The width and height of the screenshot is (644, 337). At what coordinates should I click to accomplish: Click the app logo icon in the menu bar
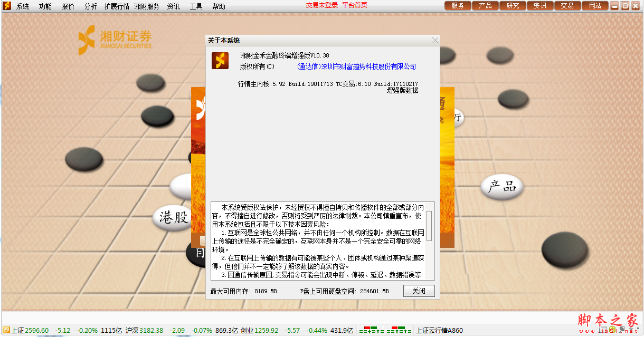(x=7, y=6)
